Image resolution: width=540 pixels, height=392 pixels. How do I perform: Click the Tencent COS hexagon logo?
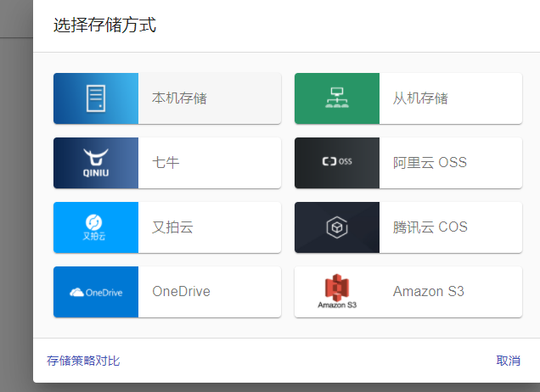click(337, 227)
